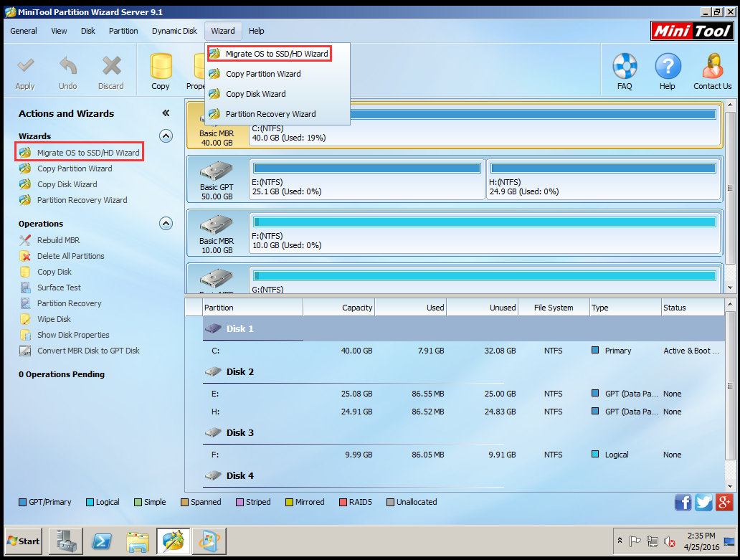Image resolution: width=740 pixels, height=560 pixels.
Task: Select the E: NTFS partition block in disk map
Action: point(366,179)
